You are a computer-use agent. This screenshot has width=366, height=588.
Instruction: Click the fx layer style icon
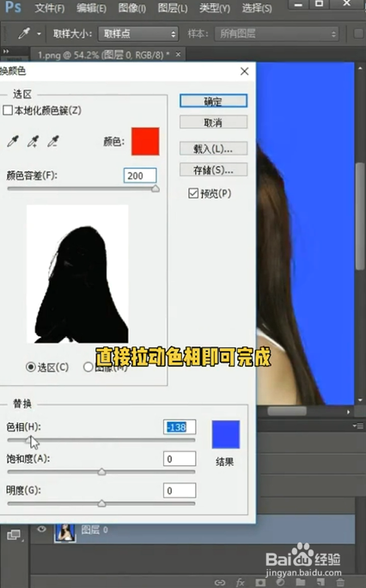click(x=240, y=582)
